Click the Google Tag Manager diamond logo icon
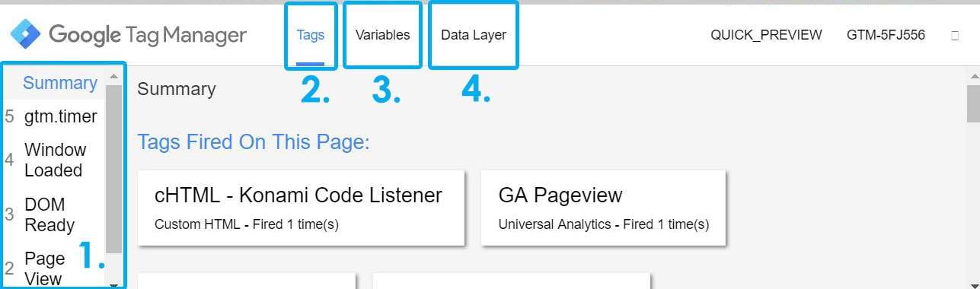 (x=24, y=35)
